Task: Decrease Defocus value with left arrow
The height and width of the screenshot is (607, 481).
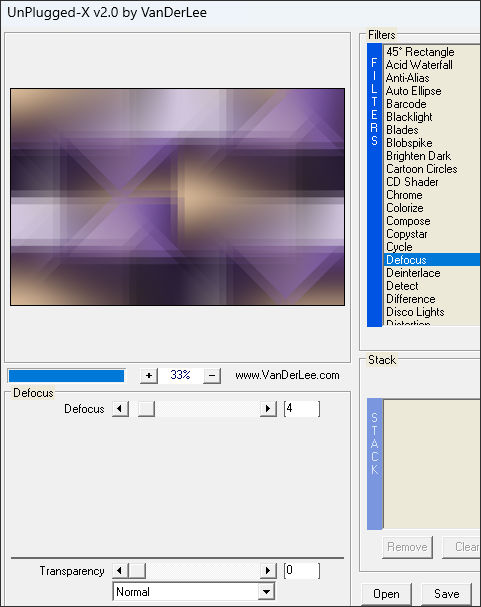Action: point(120,409)
